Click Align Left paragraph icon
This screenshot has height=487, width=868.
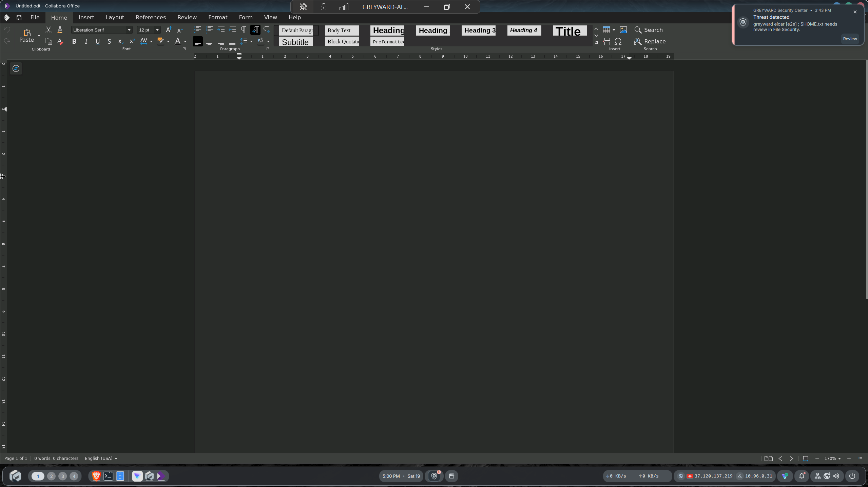(198, 41)
